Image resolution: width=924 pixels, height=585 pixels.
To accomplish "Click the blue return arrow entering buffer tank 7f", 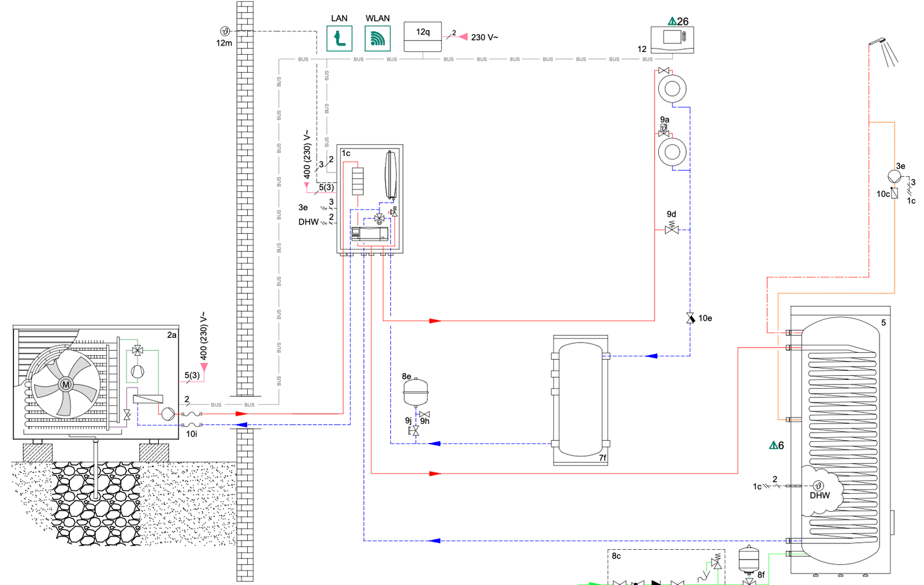I will (x=651, y=356).
